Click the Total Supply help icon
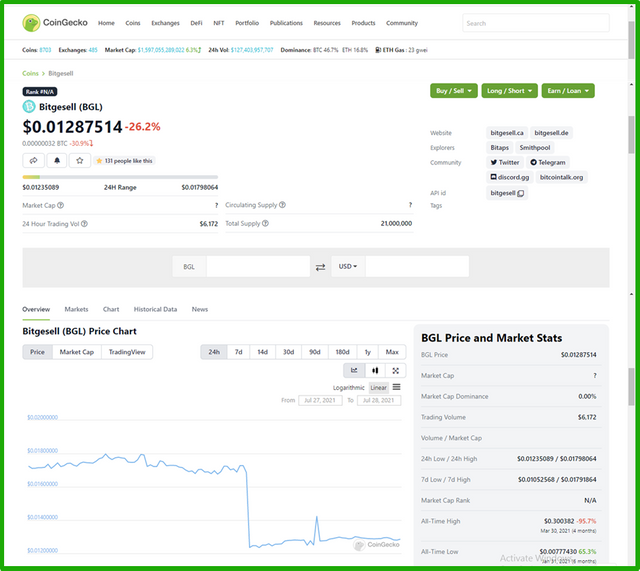The height and width of the screenshot is (571, 640). 265,223
